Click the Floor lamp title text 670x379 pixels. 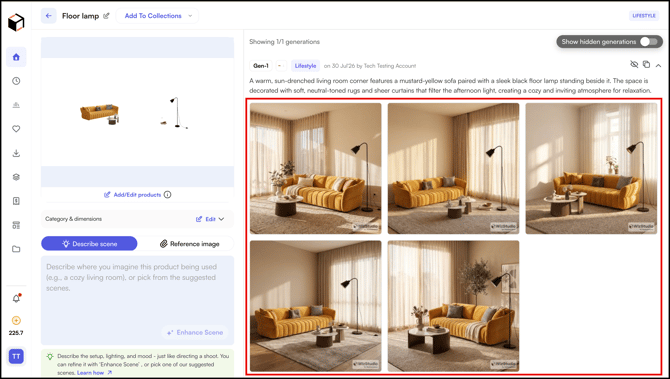point(80,16)
